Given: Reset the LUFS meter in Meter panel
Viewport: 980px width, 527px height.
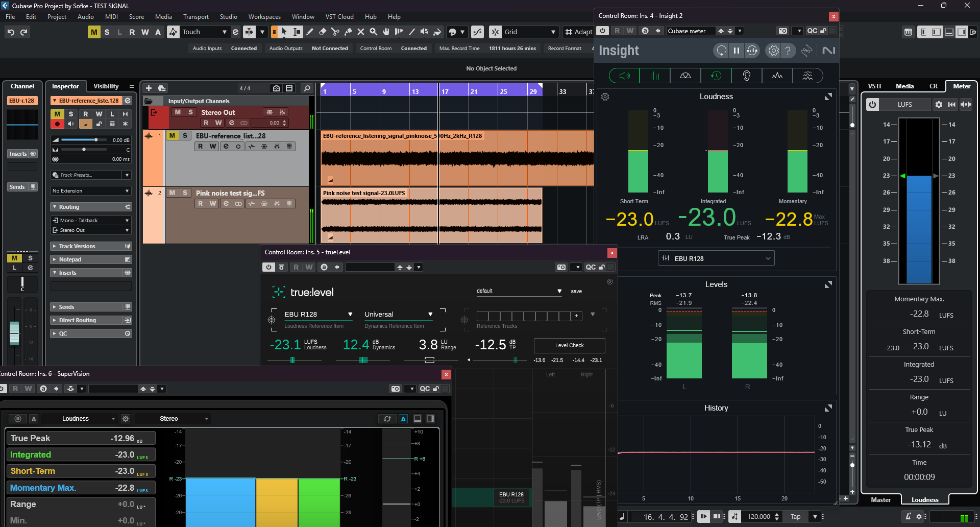Looking at the screenshot, I should [x=951, y=105].
